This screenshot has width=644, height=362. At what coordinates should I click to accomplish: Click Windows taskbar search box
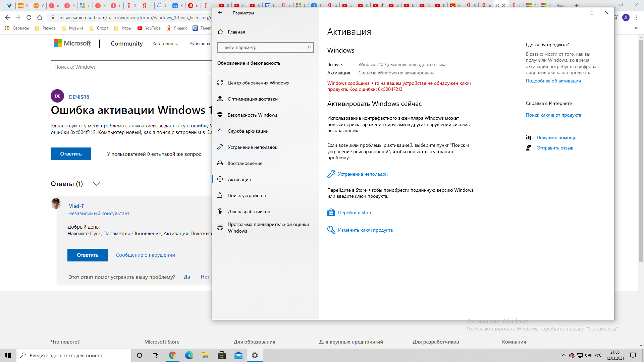click(74, 355)
